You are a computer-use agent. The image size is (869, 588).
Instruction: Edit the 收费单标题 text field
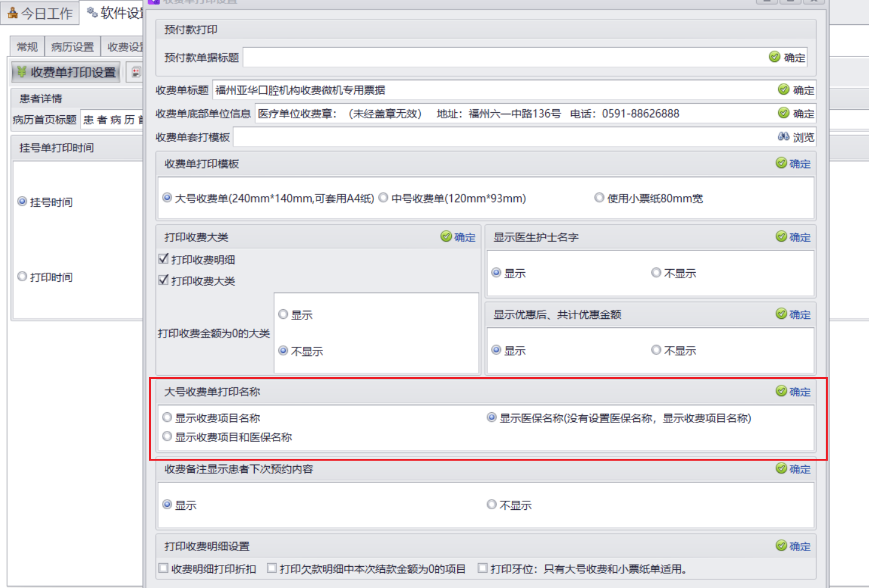tap(494, 90)
